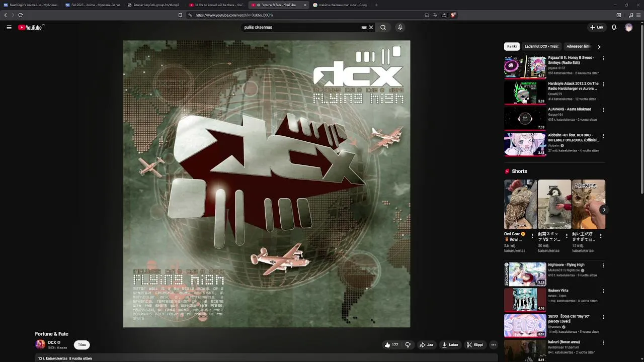Open share icon in address bar
644x362 pixels.
coord(444,15)
